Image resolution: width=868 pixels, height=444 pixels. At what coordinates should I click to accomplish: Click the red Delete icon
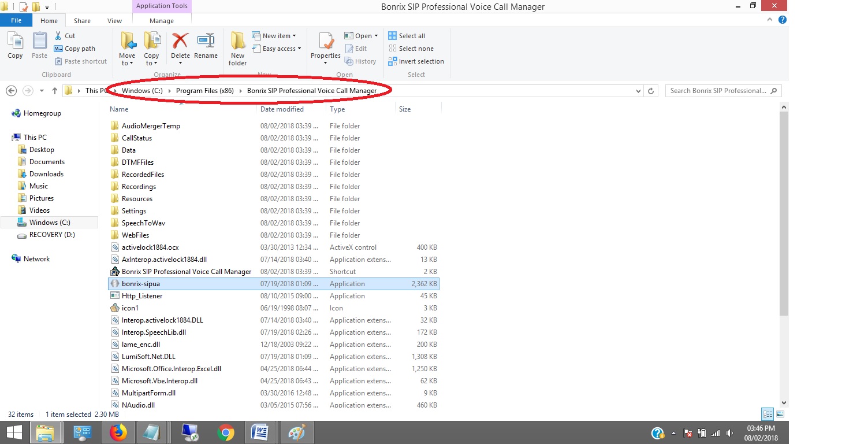(180, 41)
